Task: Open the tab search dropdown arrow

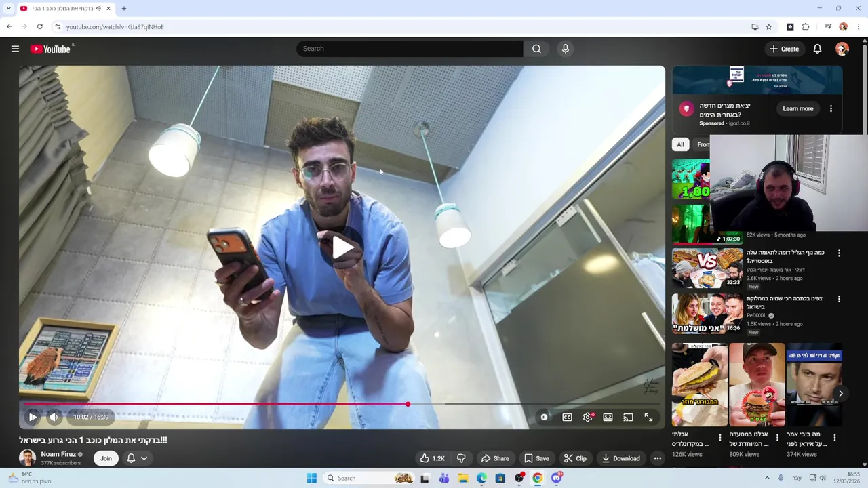Action: click(8, 9)
